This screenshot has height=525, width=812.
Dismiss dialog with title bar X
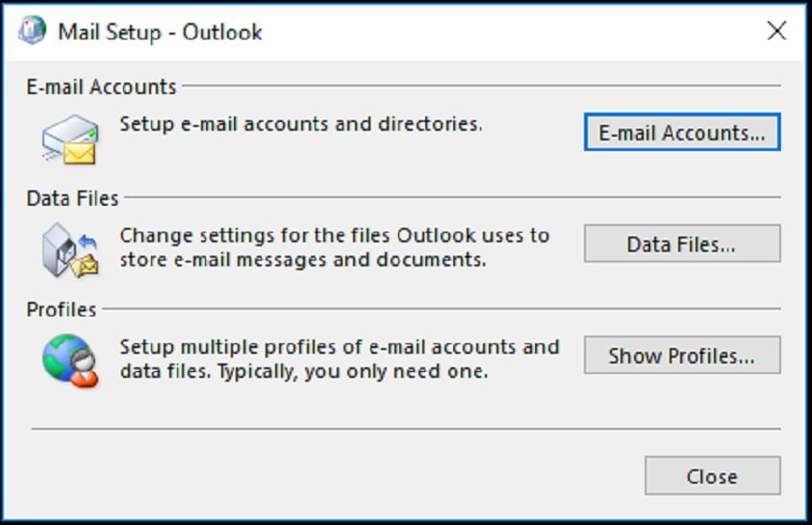pyautogui.click(x=776, y=31)
